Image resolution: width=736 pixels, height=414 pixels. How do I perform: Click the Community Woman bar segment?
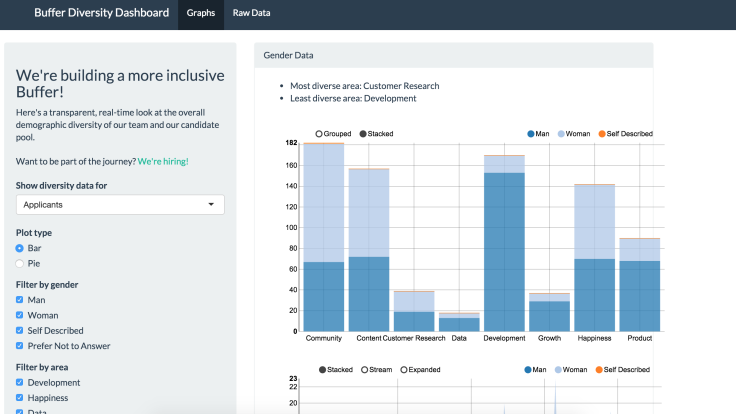(324, 203)
